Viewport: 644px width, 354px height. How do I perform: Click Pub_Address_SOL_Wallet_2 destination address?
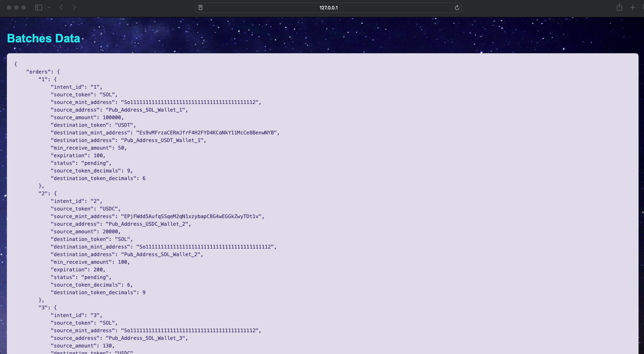pyautogui.click(x=162, y=254)
